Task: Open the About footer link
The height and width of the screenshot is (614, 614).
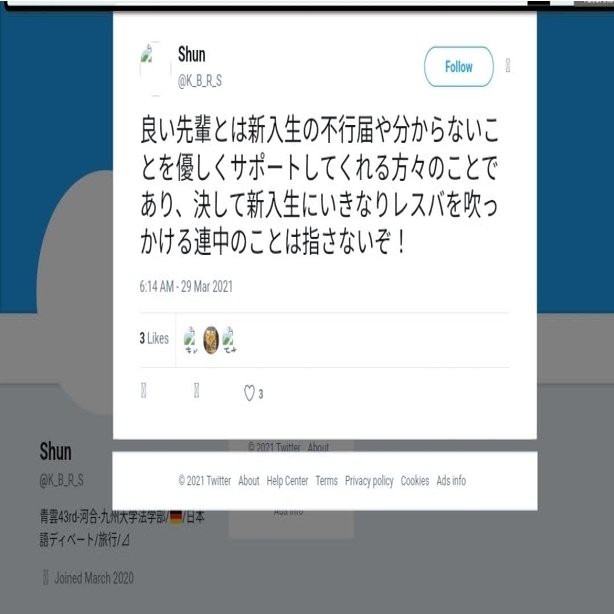Action: pos(249,480)
